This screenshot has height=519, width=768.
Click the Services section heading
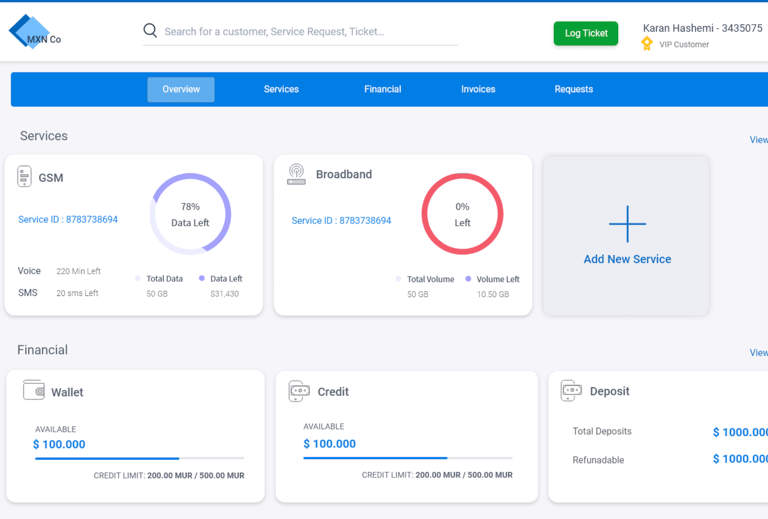(x=44, y=136)
